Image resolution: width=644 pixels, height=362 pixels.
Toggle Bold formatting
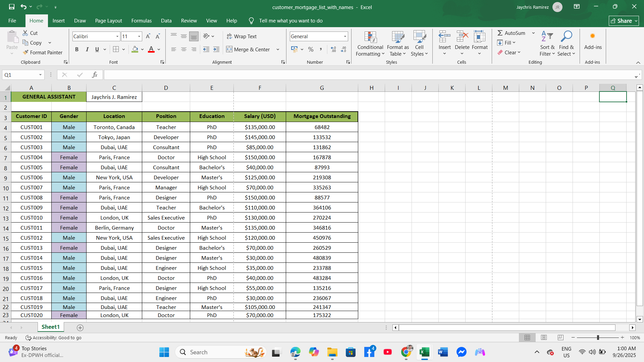(77, 49)
